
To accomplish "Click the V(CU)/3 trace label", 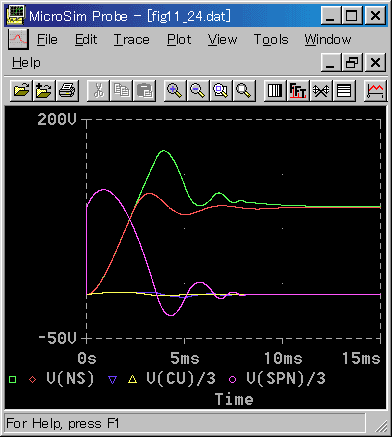I will [181, 379].
